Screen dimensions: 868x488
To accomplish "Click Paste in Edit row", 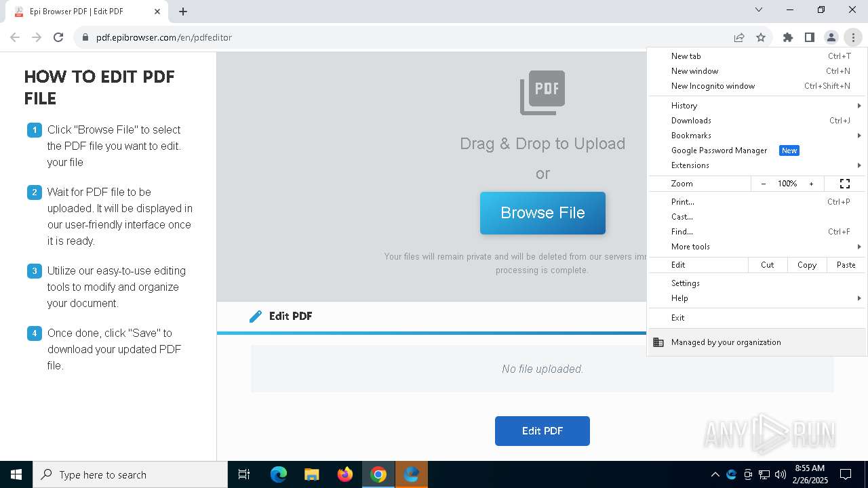I will click(x=846, y=265).
